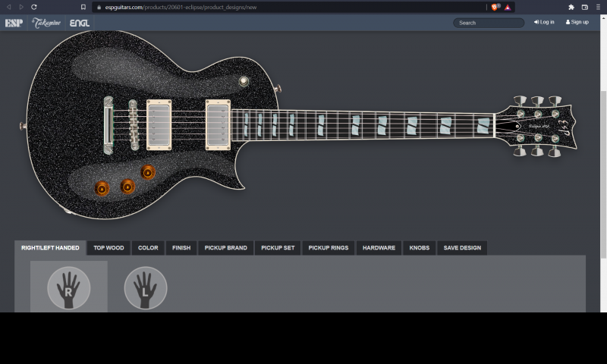Open the Takamine brand logo
Screen dimensions: 607x364
click(x=47, y=23)
